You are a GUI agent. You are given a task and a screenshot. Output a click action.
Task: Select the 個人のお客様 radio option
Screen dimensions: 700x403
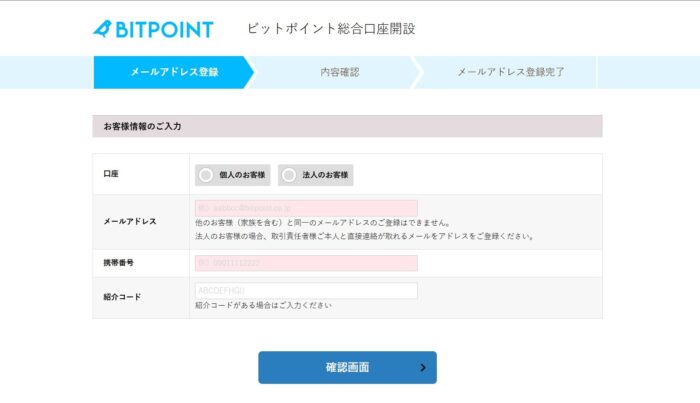233,175
